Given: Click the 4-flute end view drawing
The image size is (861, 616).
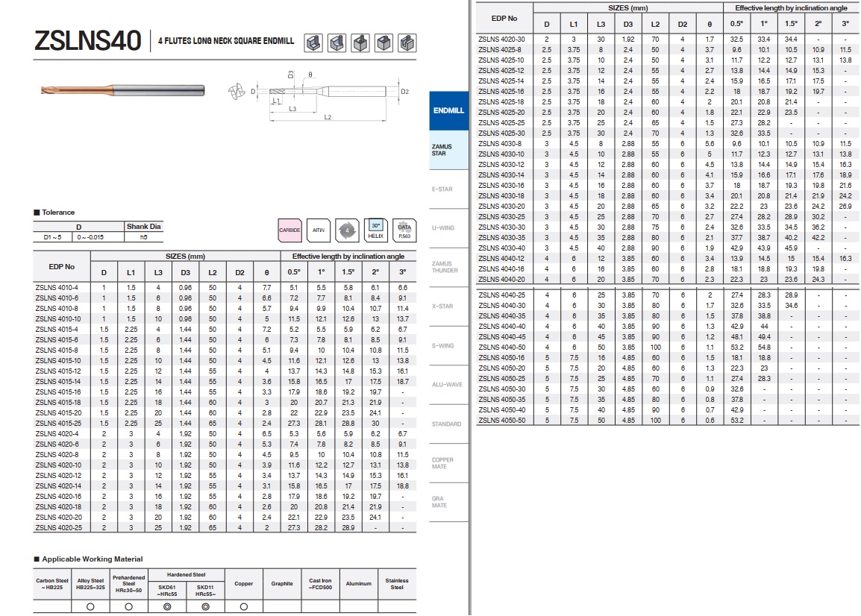Looking at the screenshot, I should coord(237,91).
